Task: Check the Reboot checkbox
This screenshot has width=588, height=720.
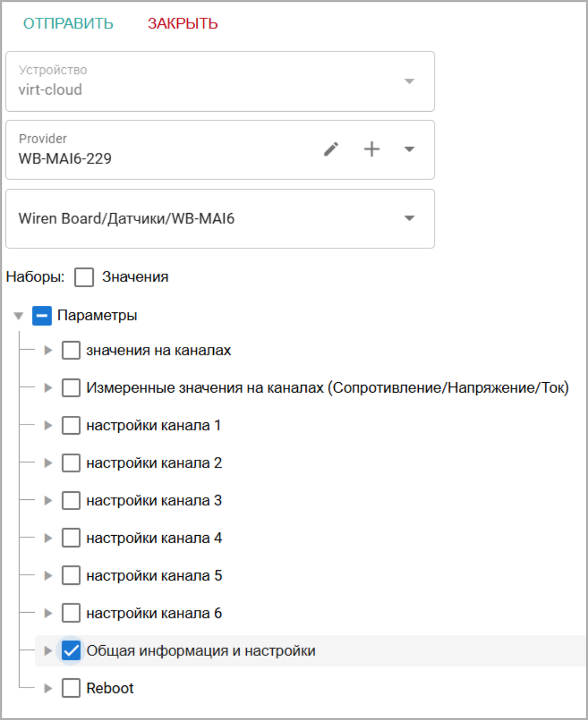Action: 71,688
